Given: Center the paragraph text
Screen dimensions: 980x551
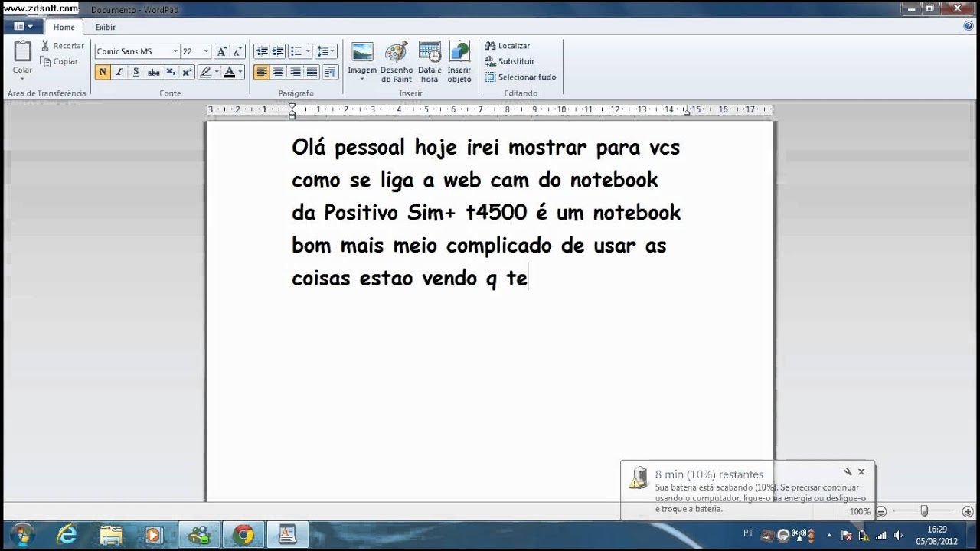Looking at the screenshot, I should [x=278, y=72].
